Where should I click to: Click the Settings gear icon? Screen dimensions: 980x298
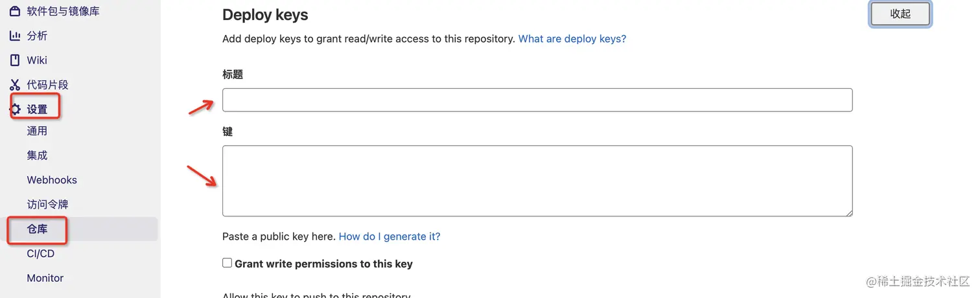coord(15,109)
